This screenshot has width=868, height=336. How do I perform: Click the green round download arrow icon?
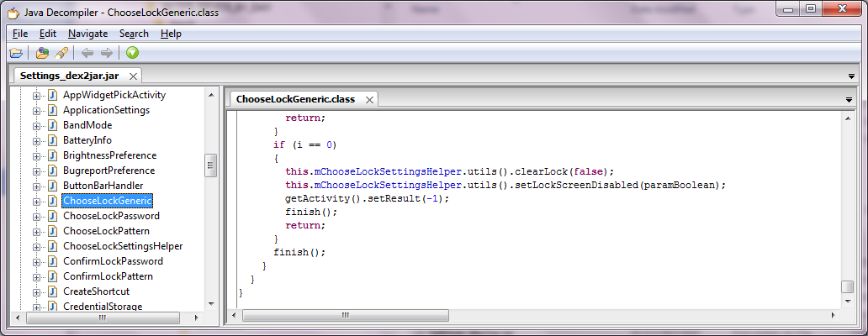pyautogui.click(x=132, y=53)
